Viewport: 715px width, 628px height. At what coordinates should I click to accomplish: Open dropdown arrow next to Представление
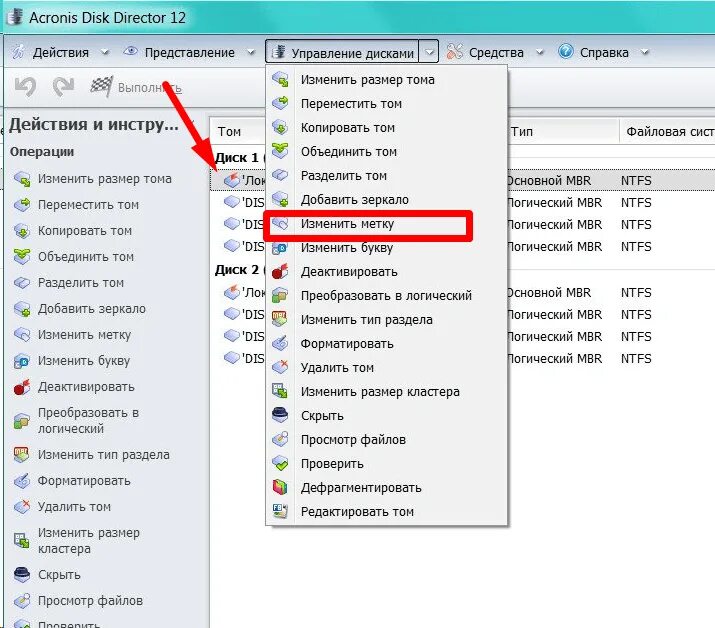tap(251, 52)
